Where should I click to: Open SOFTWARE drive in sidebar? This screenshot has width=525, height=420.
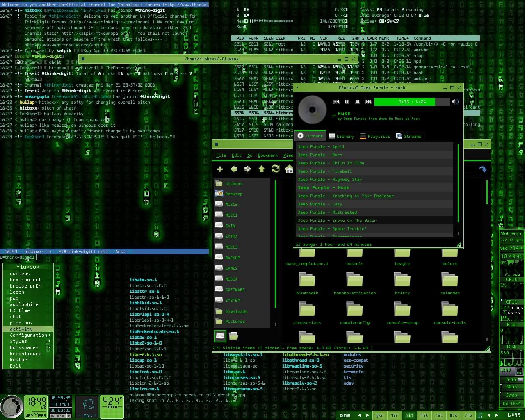point(242,290)
